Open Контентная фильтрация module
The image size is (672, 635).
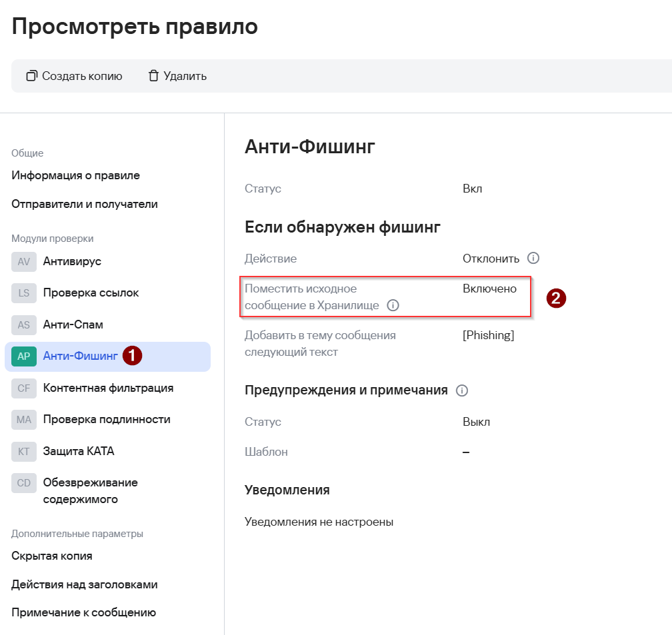point(108,388)
